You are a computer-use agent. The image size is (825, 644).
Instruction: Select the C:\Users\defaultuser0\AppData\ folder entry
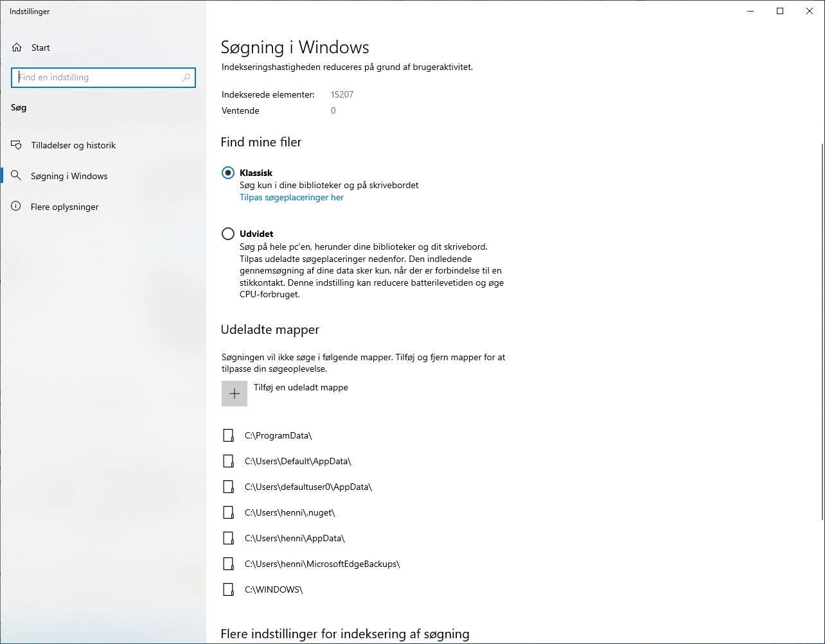(308, 486)
